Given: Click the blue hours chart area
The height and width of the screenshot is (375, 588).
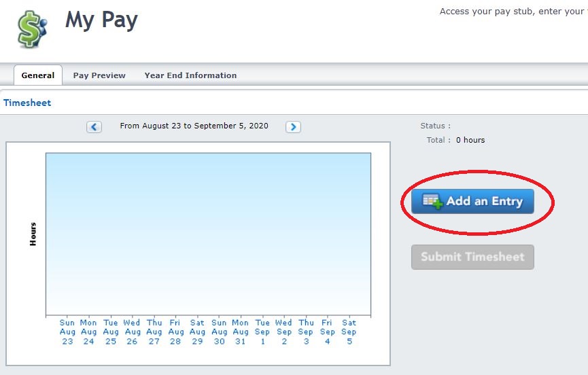Looking at the screenshot, I should pos(208,234).
